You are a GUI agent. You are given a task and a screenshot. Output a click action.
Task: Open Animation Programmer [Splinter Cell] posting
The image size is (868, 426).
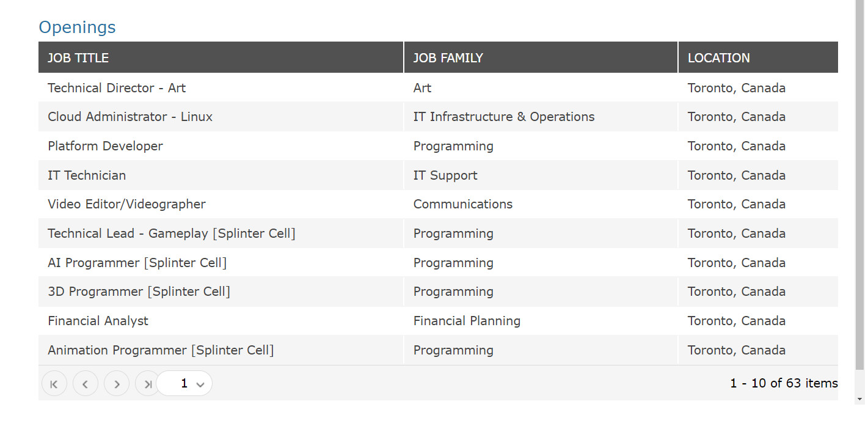(161, 350)
